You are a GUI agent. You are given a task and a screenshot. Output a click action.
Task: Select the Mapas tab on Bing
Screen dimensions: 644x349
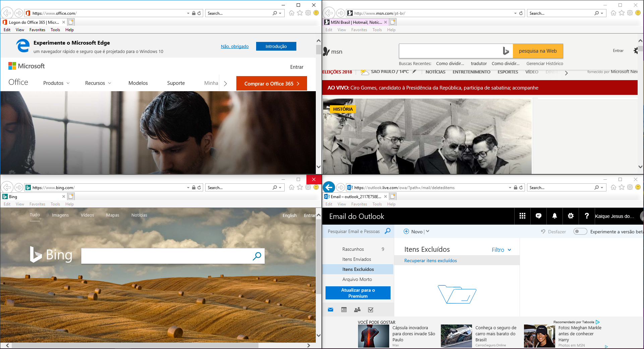[113, 215]
